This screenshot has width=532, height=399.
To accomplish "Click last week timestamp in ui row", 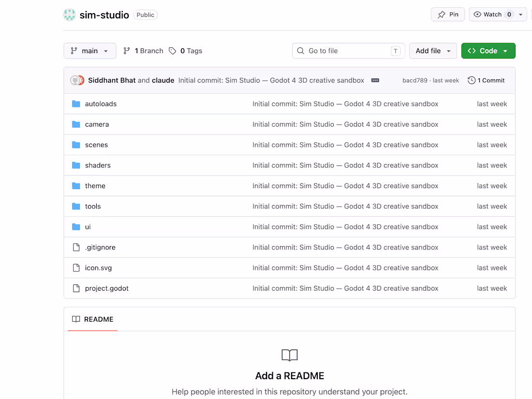I will 492,227.
